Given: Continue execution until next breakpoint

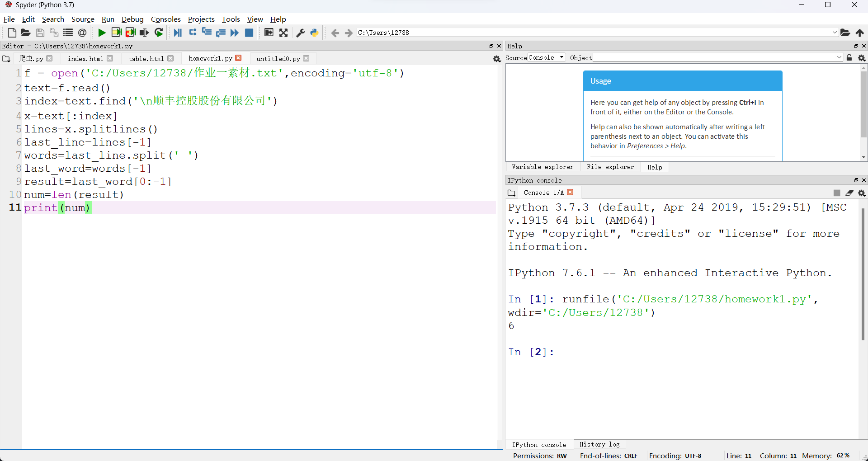Looking at the screenshot, I should [x=235, y=33].
